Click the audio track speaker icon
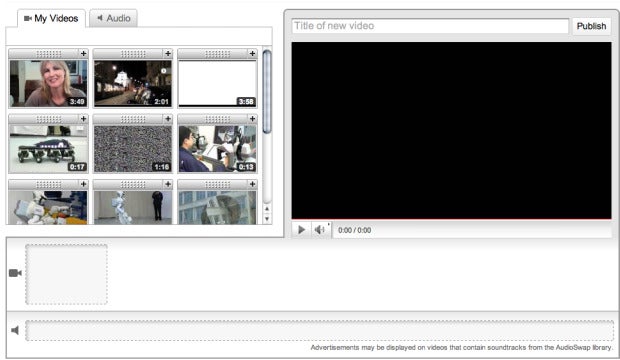Image resolution: width=620 pixels, height=360 pixels. [15, 330]
